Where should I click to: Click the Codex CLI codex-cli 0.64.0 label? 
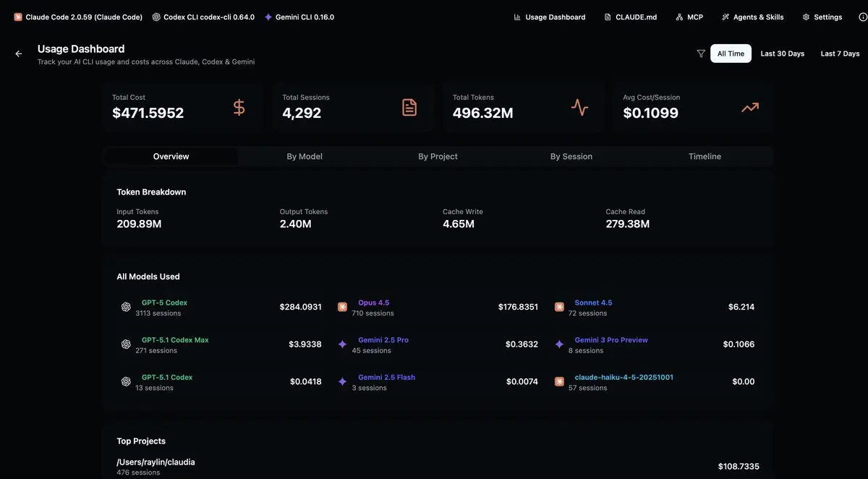[209, 17]
